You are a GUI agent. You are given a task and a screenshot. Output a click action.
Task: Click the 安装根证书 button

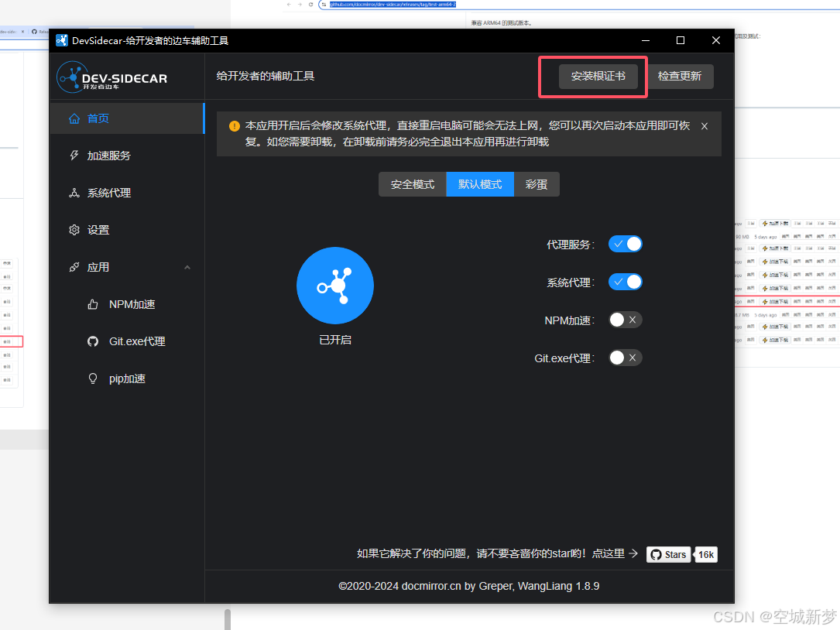pyautogui.click(x=598, y=77)
